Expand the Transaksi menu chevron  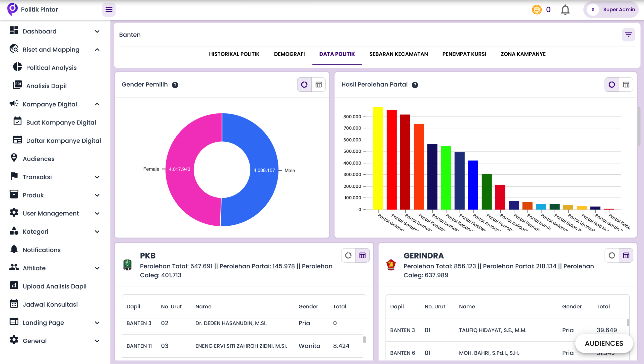point(97,177)
